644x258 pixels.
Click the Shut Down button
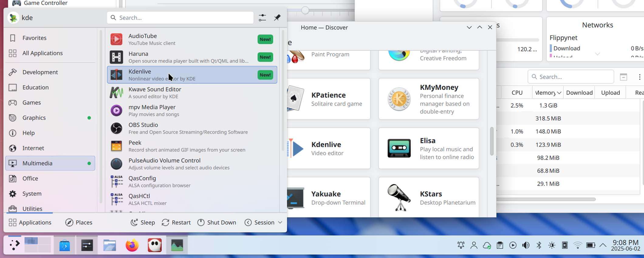tap(217, 222)
